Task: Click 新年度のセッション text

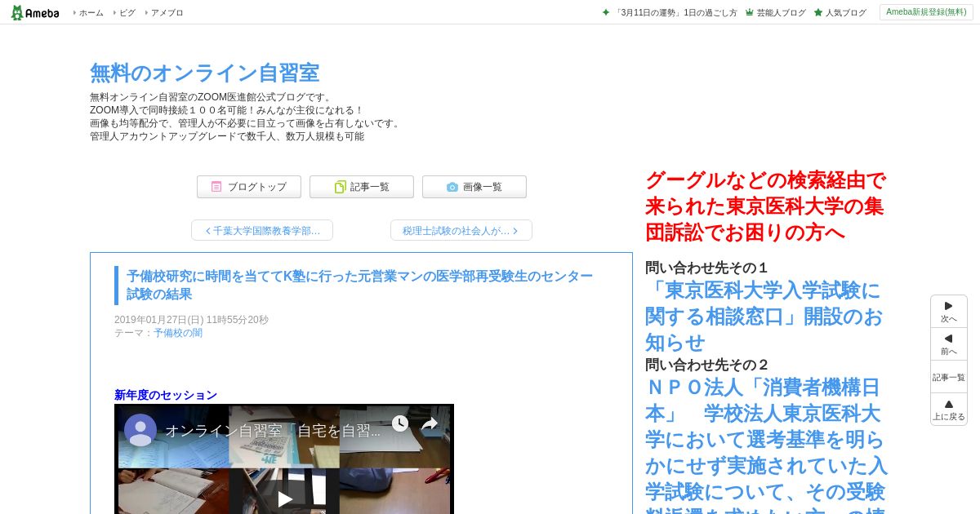Action: pyautogui.click(x=166, y=395)
